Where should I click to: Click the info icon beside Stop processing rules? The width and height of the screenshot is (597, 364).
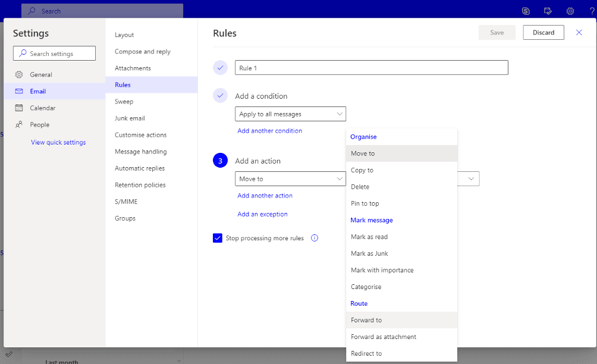(x=314, y=237)
